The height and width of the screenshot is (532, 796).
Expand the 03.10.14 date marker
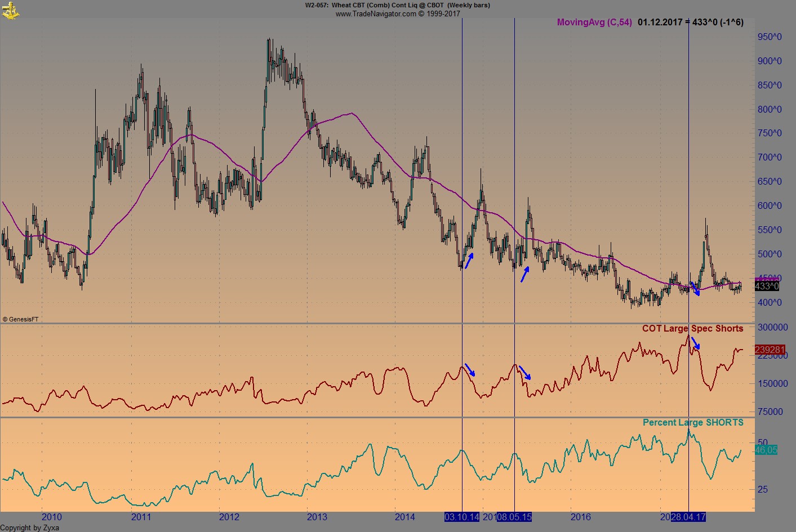click(x=462, y=516)
